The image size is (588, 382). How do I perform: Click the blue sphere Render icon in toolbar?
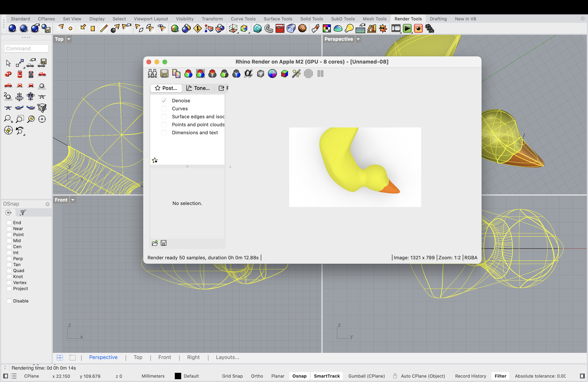(12, 29)
